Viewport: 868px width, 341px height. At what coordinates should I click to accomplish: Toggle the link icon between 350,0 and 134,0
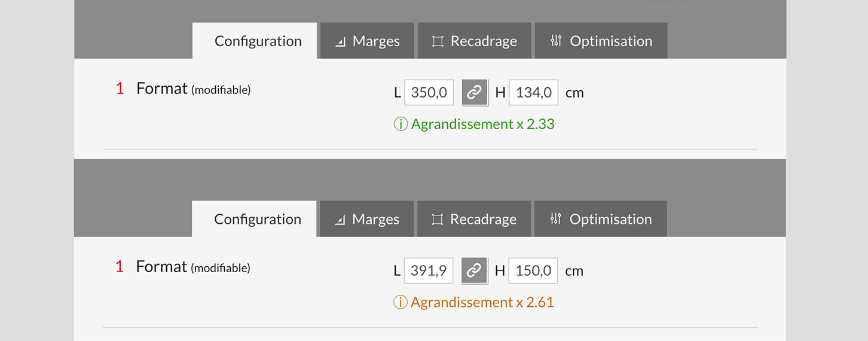point(475,93)
